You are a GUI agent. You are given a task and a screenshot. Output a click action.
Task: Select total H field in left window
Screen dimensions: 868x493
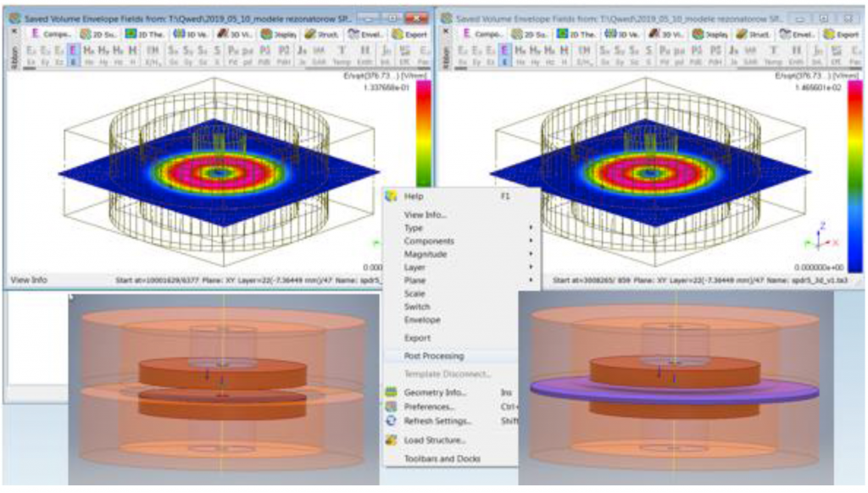tap(132, 55)
